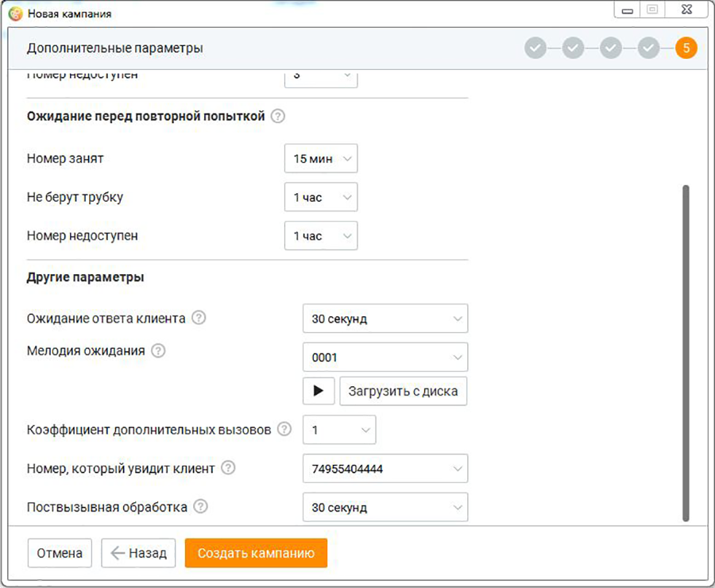Expand 'Не берут трубку' wait time dropdown

coord(321,197)
